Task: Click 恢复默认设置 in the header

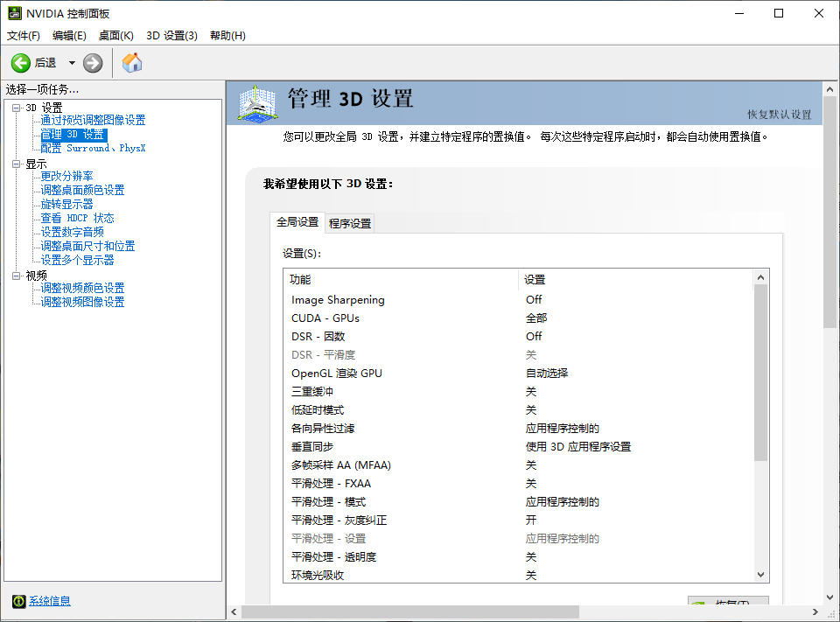Action: pyautogui.click(x=780, y=115)
